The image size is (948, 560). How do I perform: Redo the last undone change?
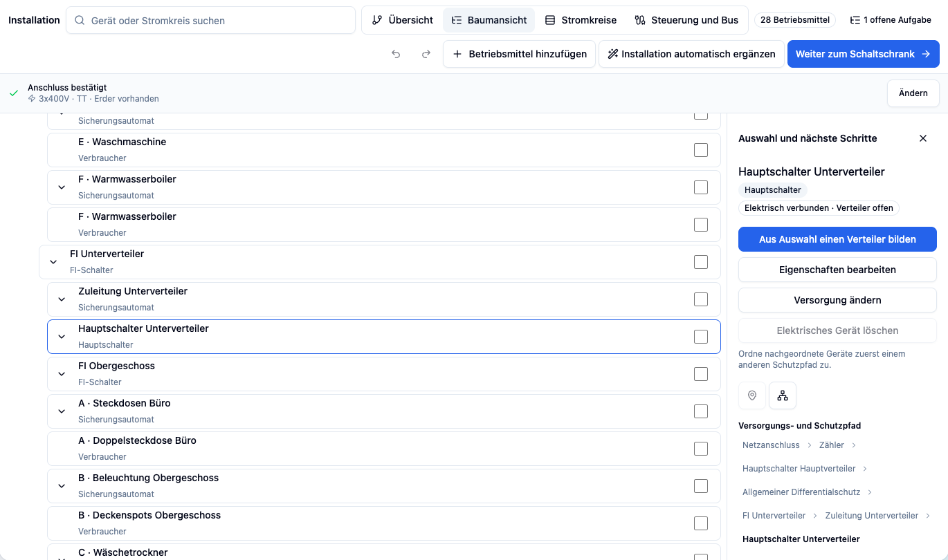[x=426, y=54]
